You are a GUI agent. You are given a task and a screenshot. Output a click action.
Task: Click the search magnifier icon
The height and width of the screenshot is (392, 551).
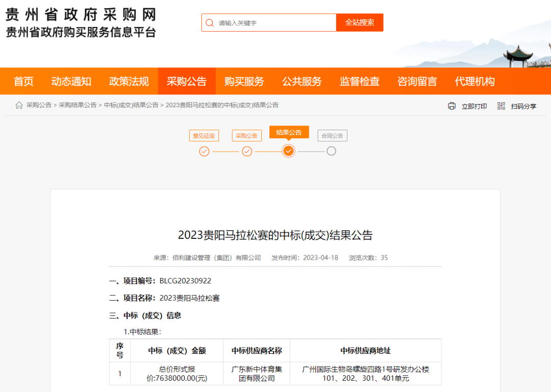[x=210, y=23]
